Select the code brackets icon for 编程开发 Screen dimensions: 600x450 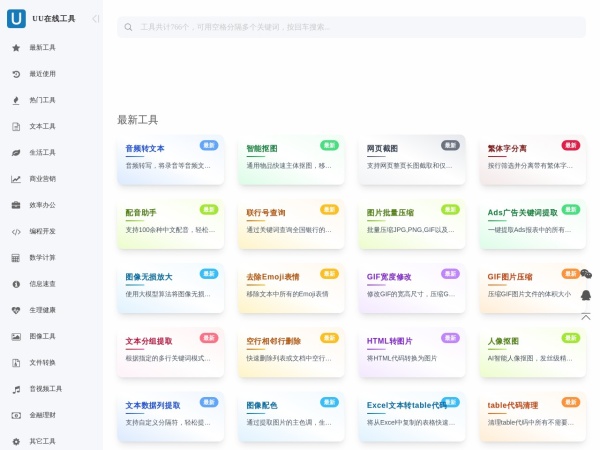click(16, 231)
